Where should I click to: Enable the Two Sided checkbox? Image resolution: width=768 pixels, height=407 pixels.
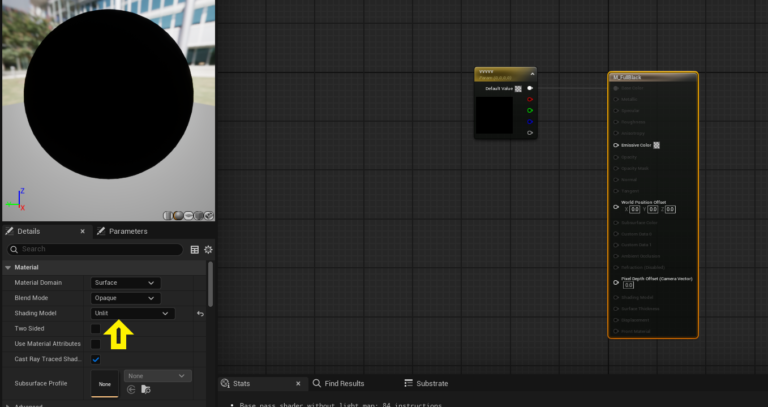pos(96,329)
